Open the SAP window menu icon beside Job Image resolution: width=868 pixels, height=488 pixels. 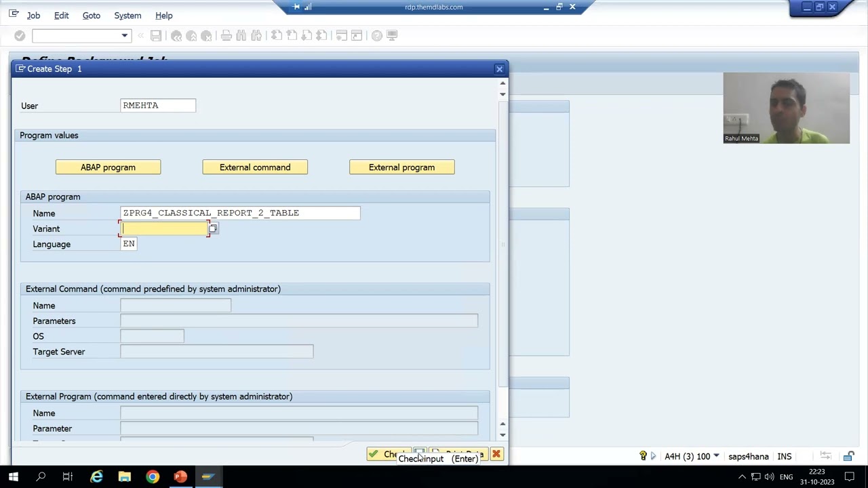(14, 14)
